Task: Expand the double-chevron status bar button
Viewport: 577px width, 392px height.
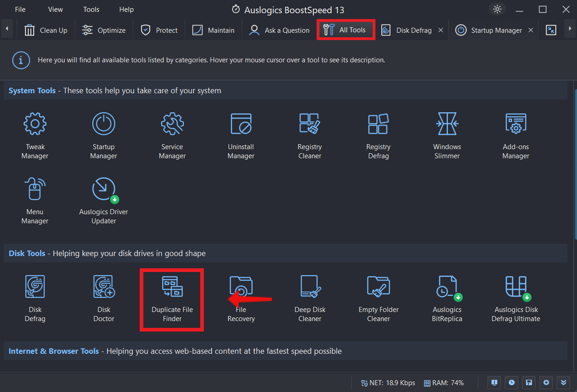Action: point(563,382)
